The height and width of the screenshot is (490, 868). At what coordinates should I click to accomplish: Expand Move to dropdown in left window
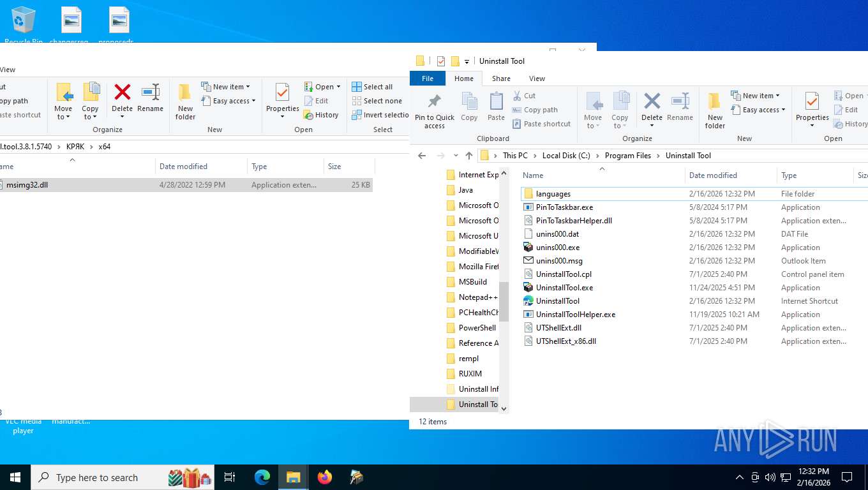point(63,113)
